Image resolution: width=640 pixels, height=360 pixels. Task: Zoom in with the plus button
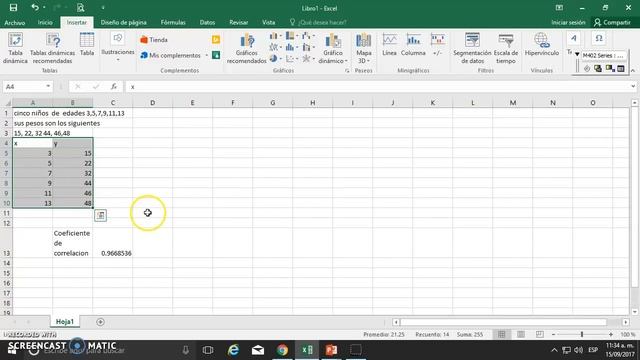611,334
